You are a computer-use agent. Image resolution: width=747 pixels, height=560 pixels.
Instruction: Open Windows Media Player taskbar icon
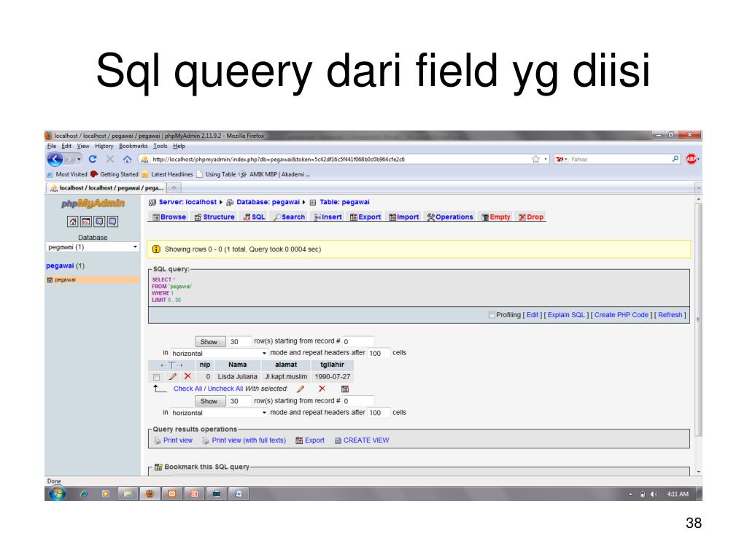coord(106,494)
